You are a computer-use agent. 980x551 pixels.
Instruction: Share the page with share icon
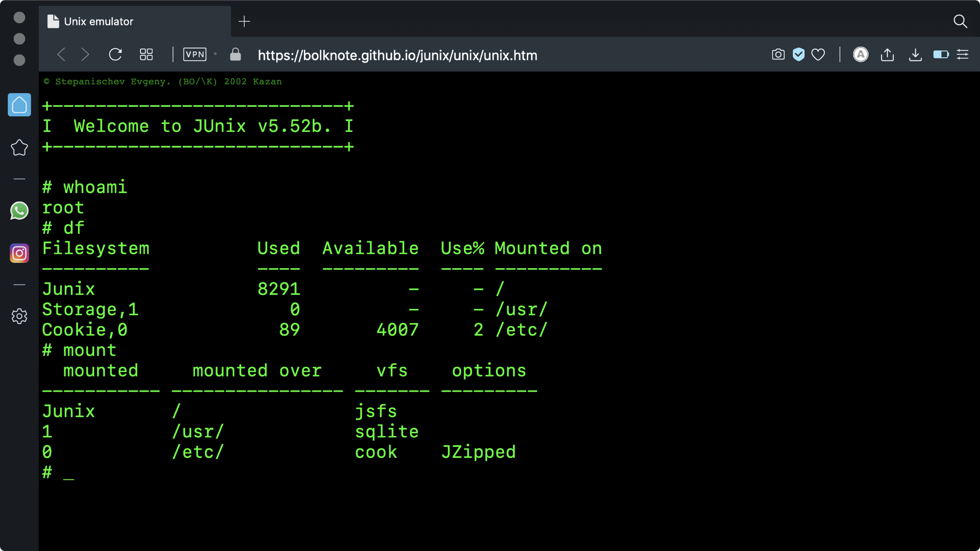887,54
